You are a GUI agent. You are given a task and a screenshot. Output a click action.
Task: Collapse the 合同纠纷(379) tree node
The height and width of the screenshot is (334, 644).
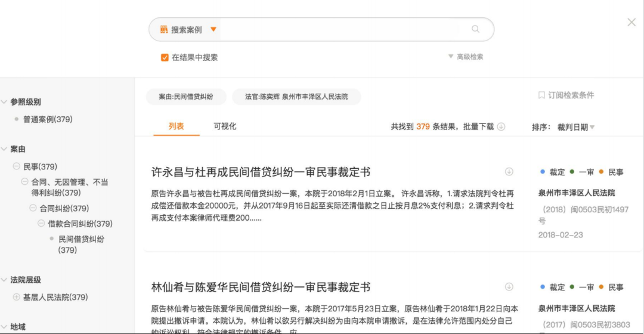click(x=33, y=208)
